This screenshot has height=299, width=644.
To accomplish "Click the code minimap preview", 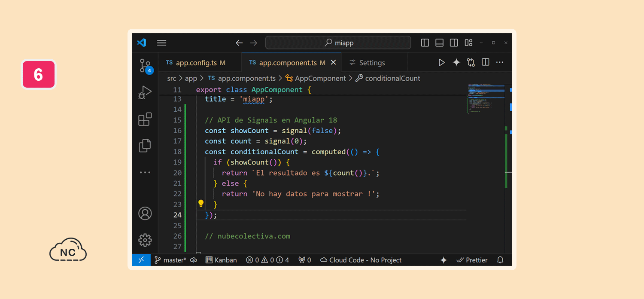I will tap(485, 99).
